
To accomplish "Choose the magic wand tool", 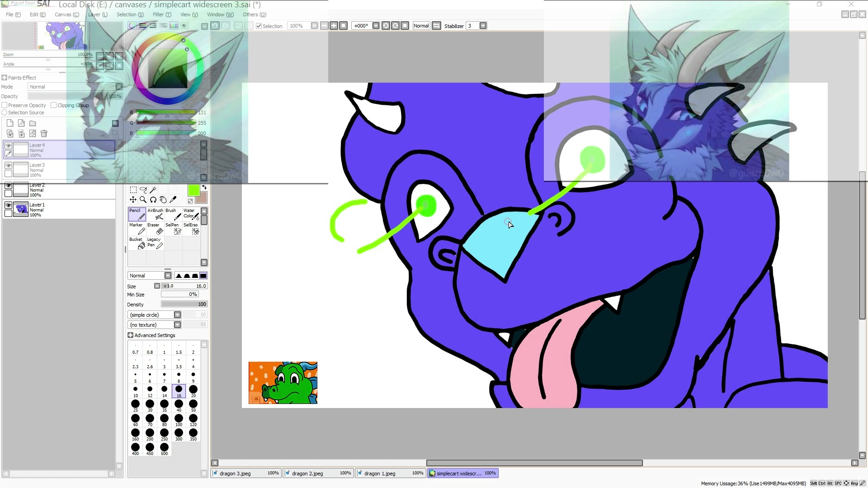I will click(153, 190).
